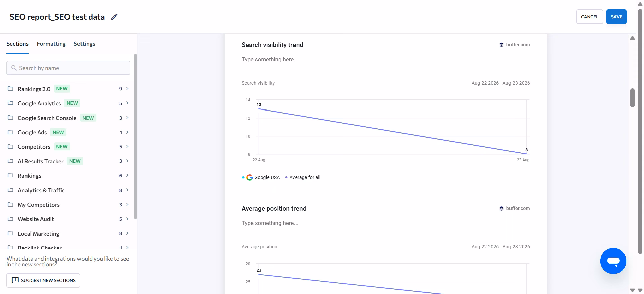The width and height of the screenshot is (644, 294).
Task: Expand Rankings 2.0 section chevron
Action: click(127, 89)
